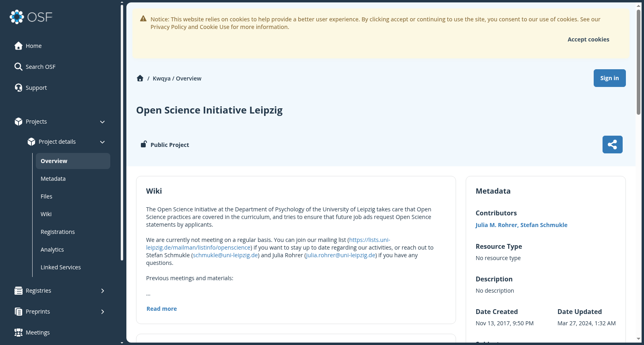This screenshot has width=644, height=345.
Task: Open contributor Julia M. Rohrer's profile
Action: click(496, 225)
